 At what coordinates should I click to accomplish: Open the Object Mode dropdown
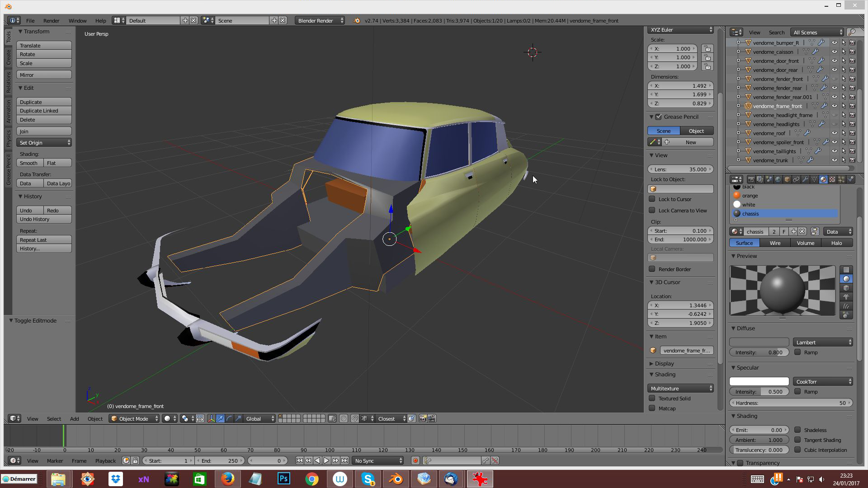pyautogui.click(x=134, y=418)
